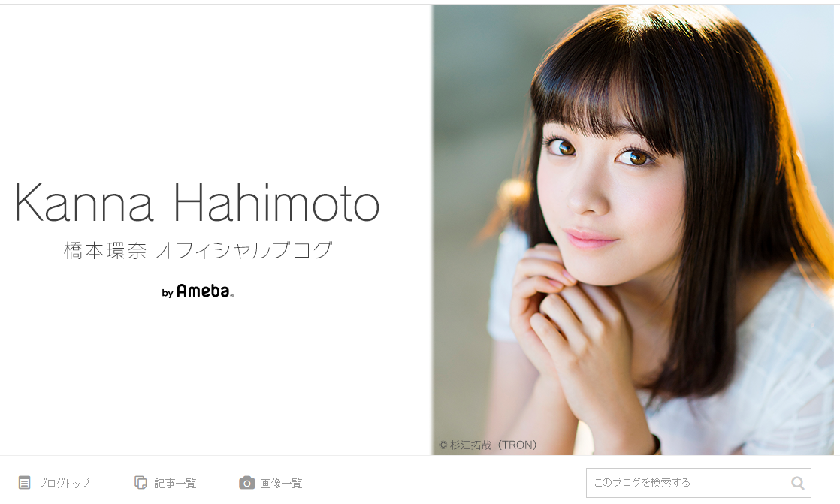This screenshot has height=504, width=840.
Task: Open the ブログトップ text link
Action: tap(63, 483)
